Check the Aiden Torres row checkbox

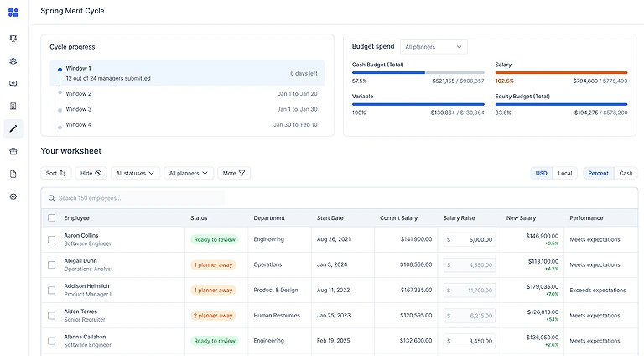(x=51, y=316)
